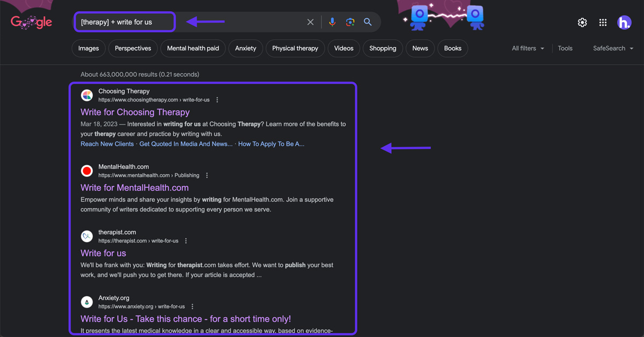Open therapist.com Write for us result

coord(104,253)
